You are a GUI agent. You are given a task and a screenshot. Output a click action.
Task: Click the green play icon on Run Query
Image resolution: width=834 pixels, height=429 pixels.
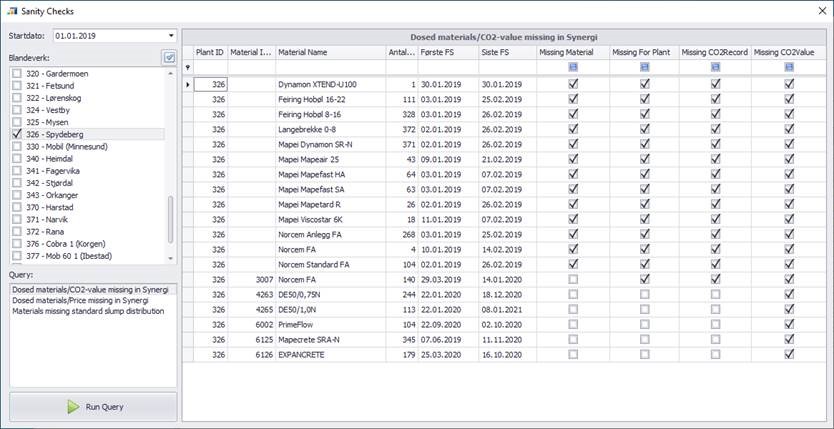click(x=73, y=407)
